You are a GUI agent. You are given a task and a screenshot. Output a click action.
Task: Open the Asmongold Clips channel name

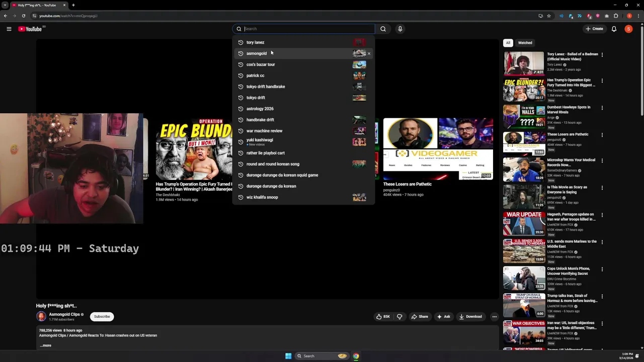pos(64,314)
